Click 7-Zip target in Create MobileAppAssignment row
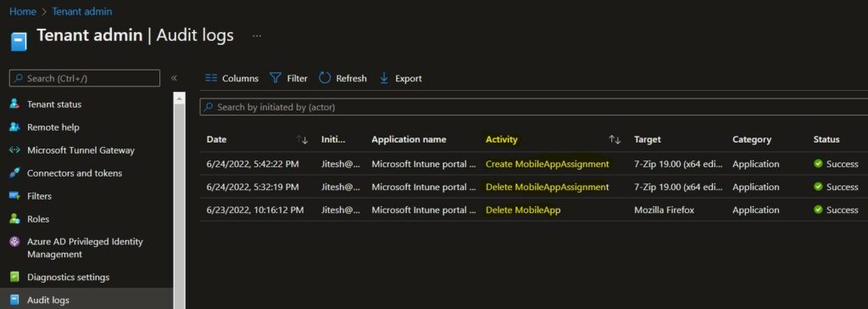The width and height of the screenshot is (868, 309). (x=678, y=164)
